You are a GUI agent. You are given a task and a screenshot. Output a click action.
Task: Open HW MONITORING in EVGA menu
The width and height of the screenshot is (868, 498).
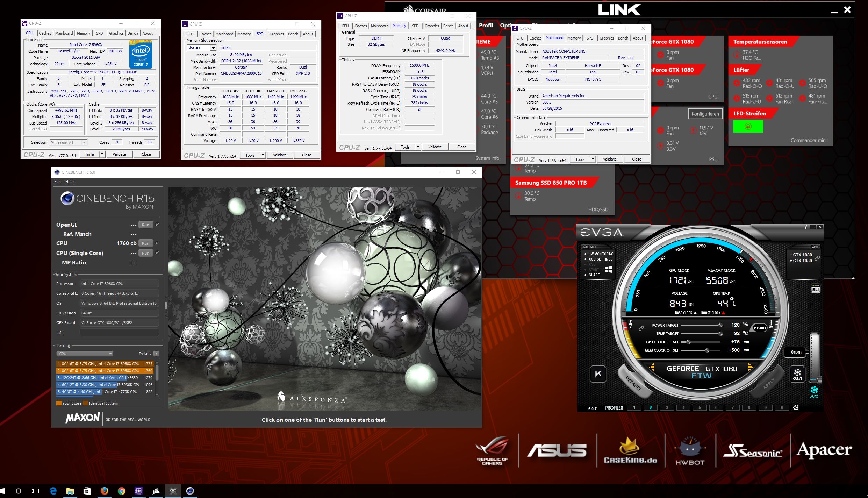pos(601,254)
